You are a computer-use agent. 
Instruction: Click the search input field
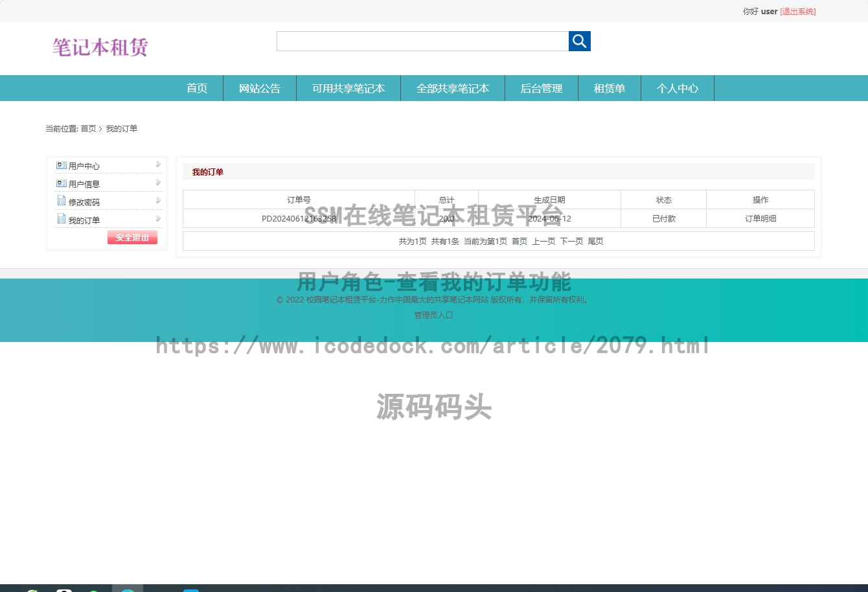(422, 41)
